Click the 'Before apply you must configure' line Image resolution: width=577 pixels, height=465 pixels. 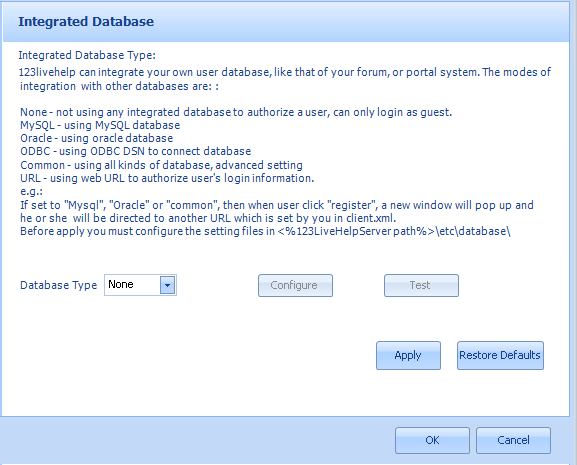(265, 231)
